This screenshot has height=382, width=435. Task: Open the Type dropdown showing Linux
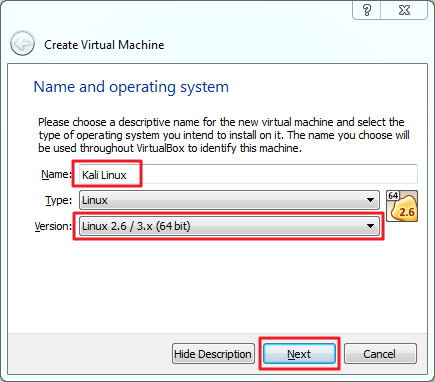(229, 200)
